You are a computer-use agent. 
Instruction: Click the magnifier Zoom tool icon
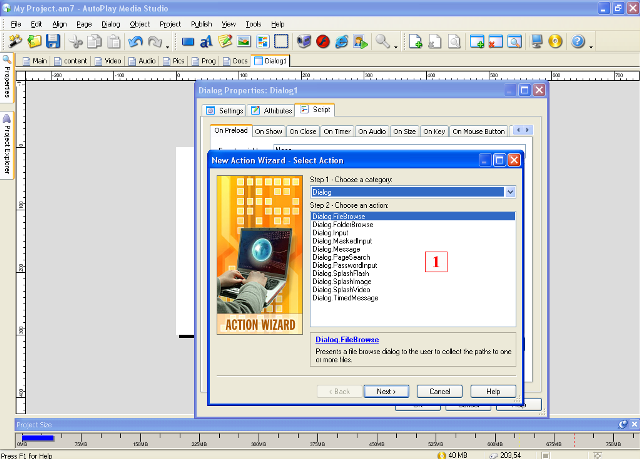(x=382, y=42)
